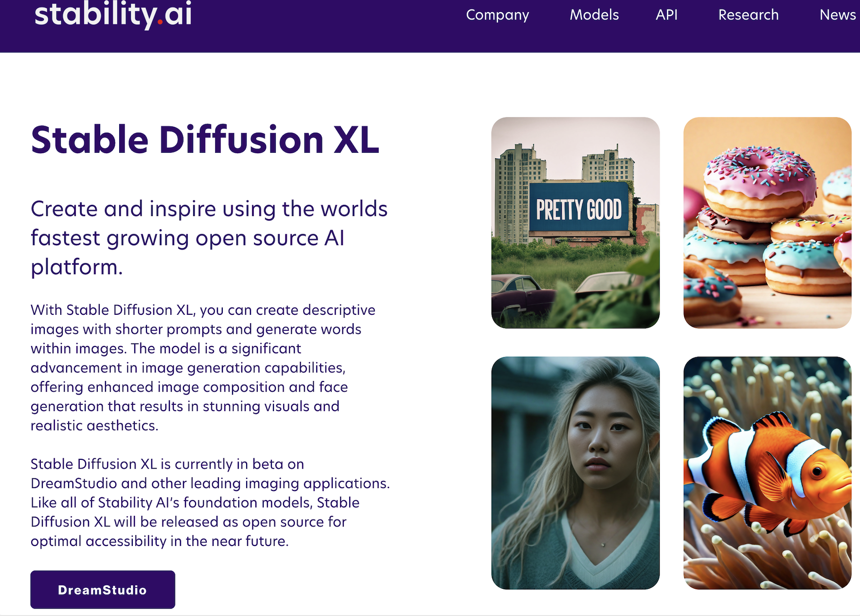The height and width of the screenshot is (616, 860).
Task: Click the Stable Diffusion XL heading
Action: 205,140
